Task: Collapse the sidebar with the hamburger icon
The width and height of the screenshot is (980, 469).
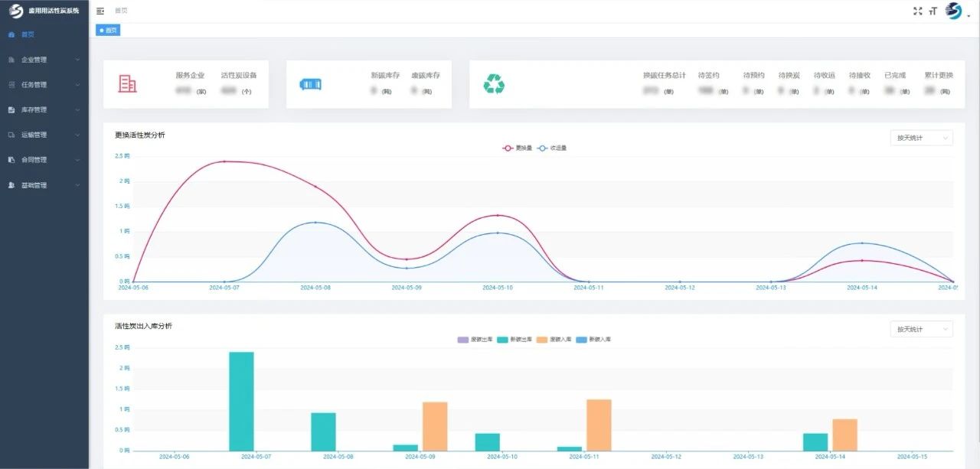Action: tap(100, 11)
